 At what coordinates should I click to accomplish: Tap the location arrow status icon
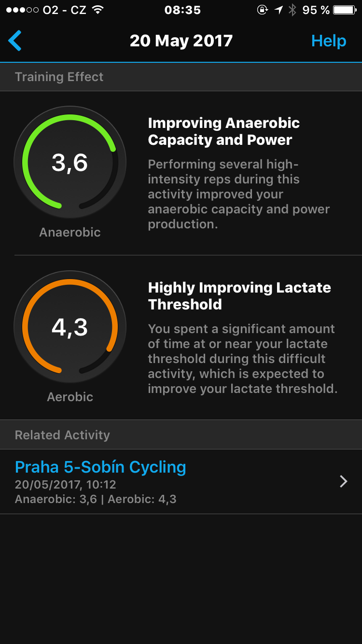tap(278, 10)
